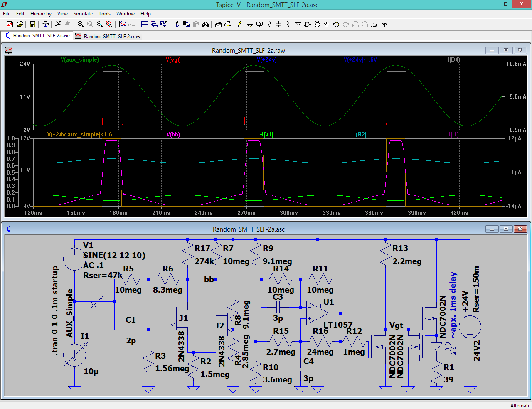Run the simulation with the running man icon
Image resolution: width=532 pixels, height=409 pixels.
click(58, 25)
